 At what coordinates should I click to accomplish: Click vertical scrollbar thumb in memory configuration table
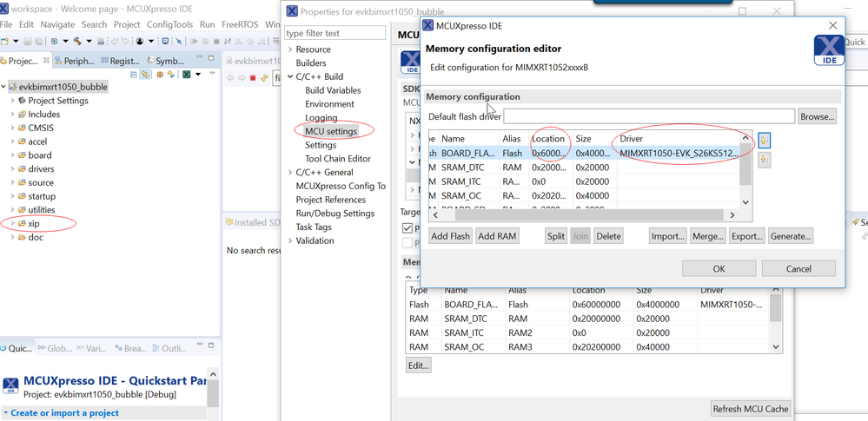coord(745,166)
